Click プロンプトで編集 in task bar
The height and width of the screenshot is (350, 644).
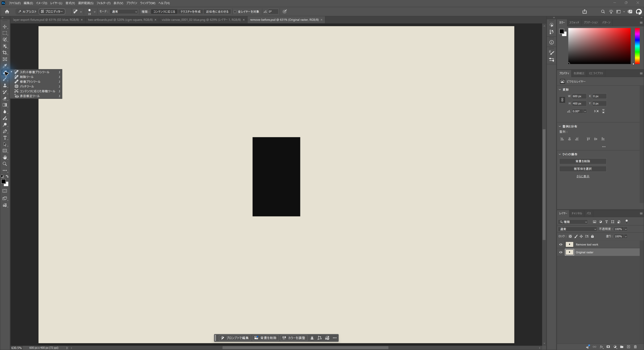[x=235, y=338]
